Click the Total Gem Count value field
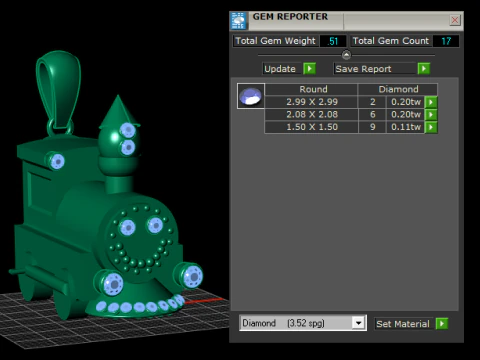The image size is (480, 360). click(x=446, y=41)
